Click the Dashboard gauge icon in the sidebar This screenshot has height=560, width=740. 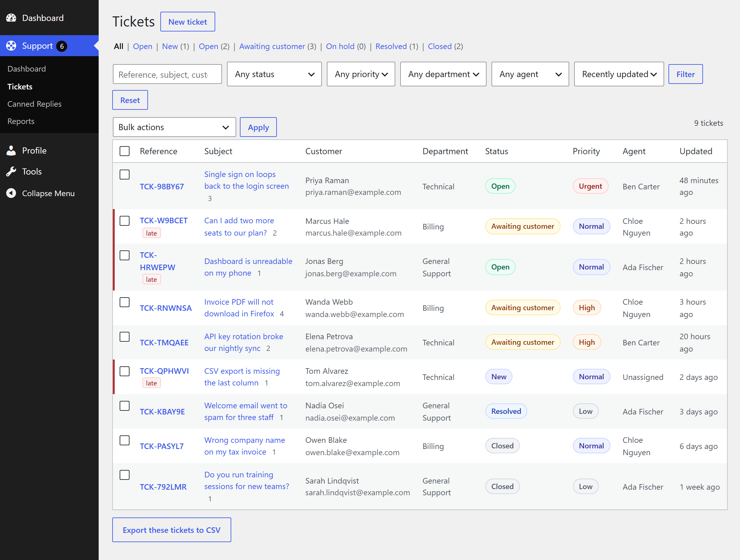11,18
